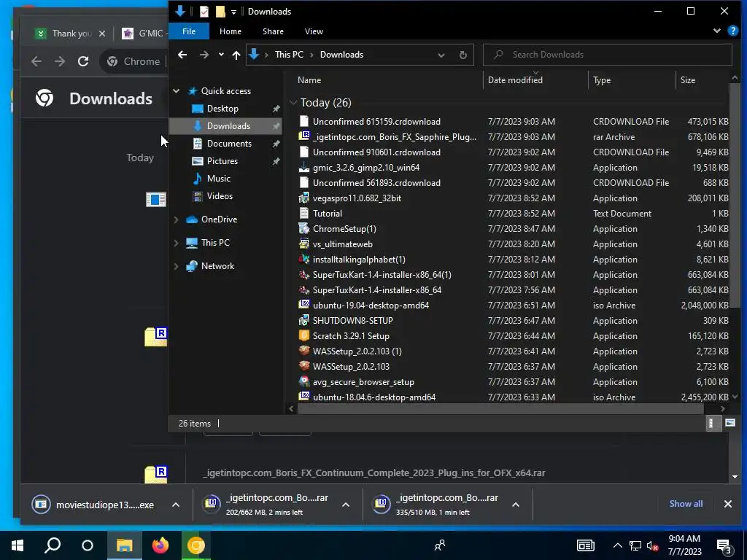The width and height of the screenshot is (747, 560).
Task: Open the Share ribbon tab
Action: (273, 31)
